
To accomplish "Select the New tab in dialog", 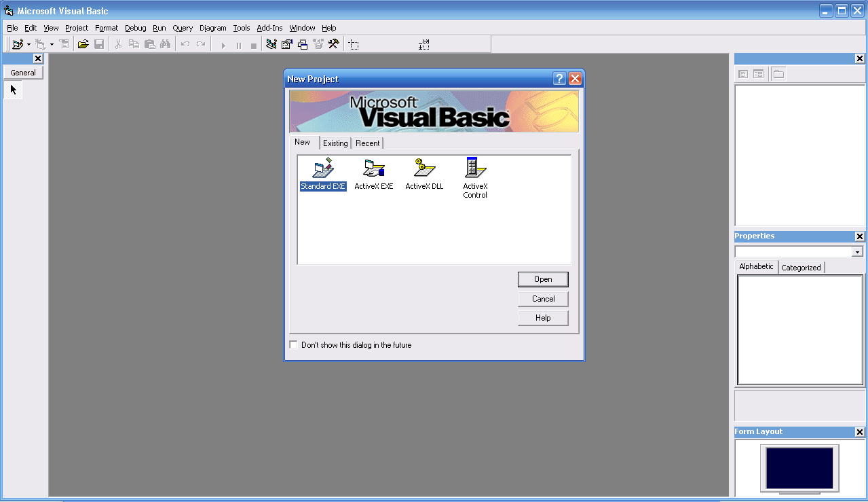I will point(303,142).
